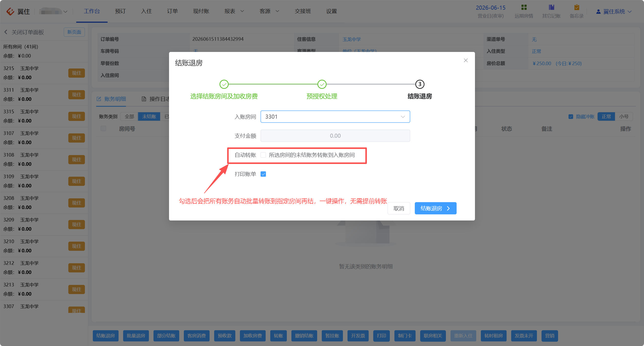Close the 结账退房 dialog
644x346 pixels.
466,60
